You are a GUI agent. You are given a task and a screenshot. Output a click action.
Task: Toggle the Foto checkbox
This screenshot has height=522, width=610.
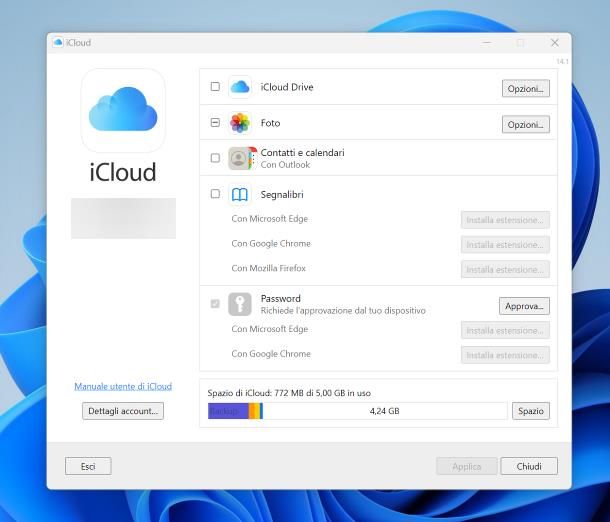click(215, 124)
